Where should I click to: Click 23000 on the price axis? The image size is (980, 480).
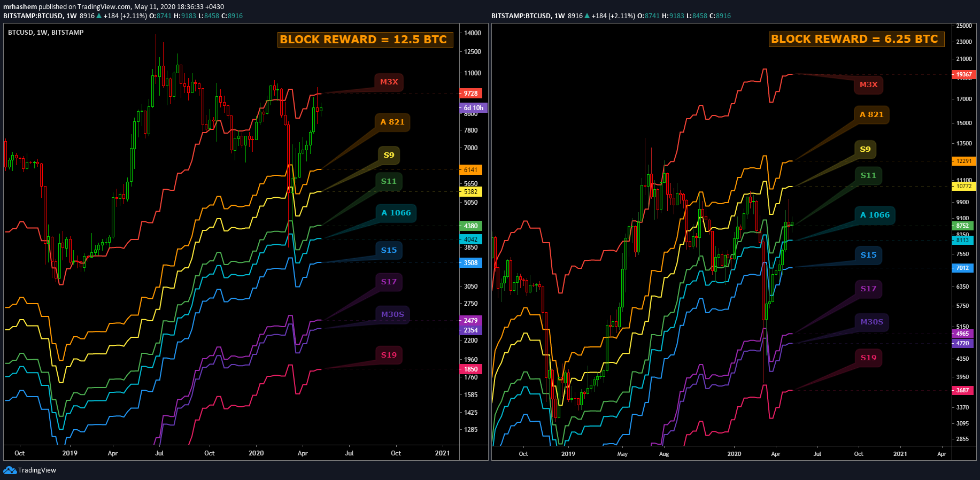964,42
